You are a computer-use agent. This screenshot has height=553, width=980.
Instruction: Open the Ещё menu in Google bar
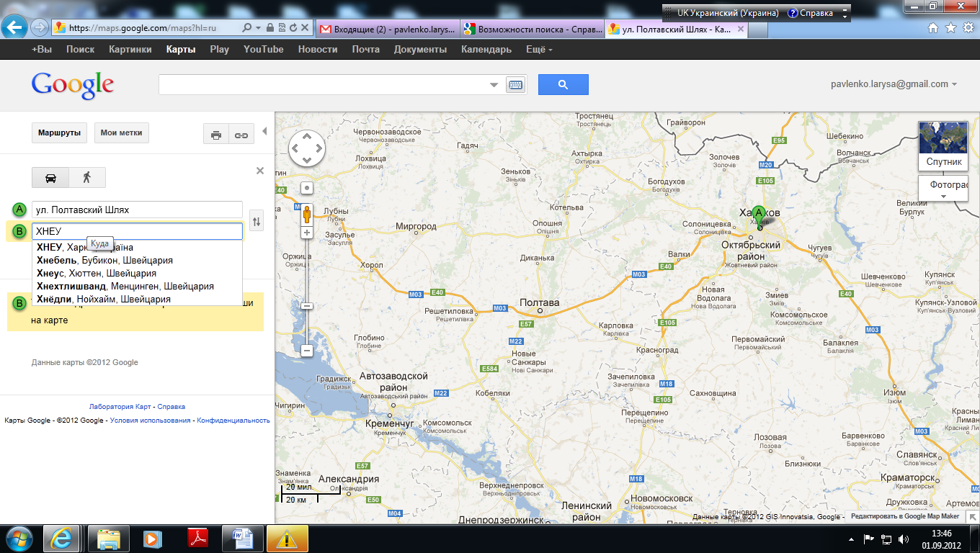point(539,50)
